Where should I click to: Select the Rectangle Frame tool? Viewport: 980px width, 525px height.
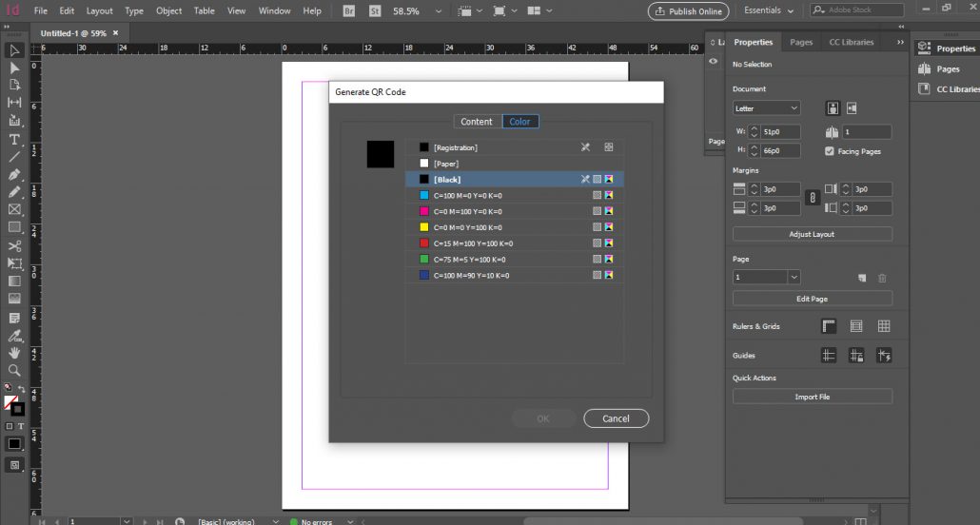pos(14,209)
